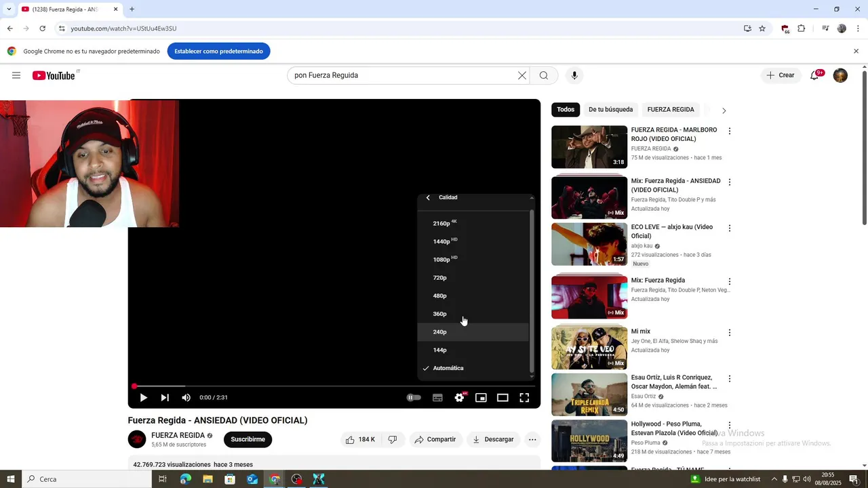868x488 pixels.
Task: Choose 144p quality option
Action: [473, 350]
